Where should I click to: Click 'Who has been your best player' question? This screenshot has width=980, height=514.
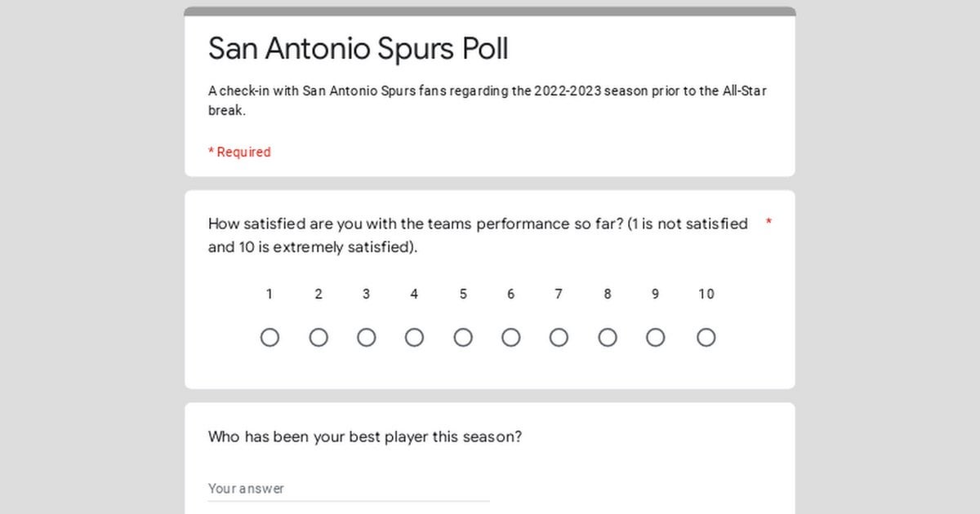[365, 436]
